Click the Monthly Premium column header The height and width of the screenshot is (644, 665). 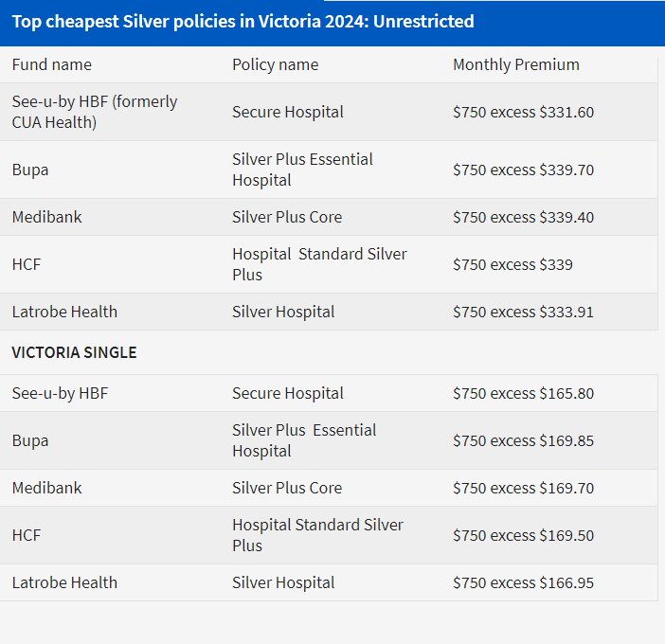point(516,64)
